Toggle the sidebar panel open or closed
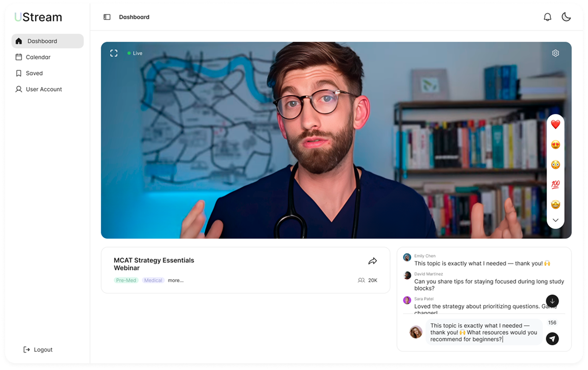The width and height of the screenshot is (588, 370). point(106,17)
